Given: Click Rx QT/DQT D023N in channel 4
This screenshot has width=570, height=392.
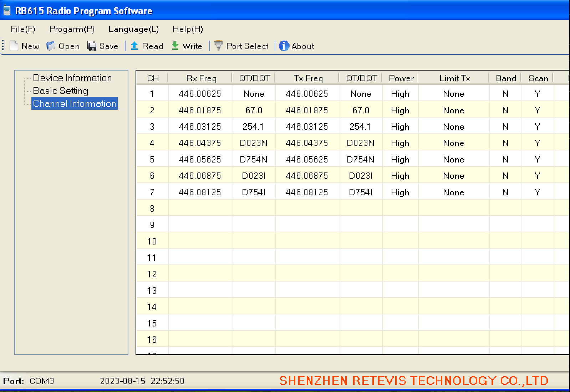Looking at the screenshot, I should point(254,143).
